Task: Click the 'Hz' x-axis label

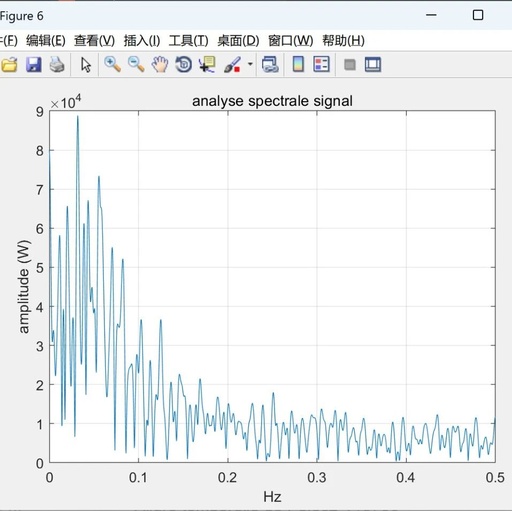Action: [x=272, y=497]
